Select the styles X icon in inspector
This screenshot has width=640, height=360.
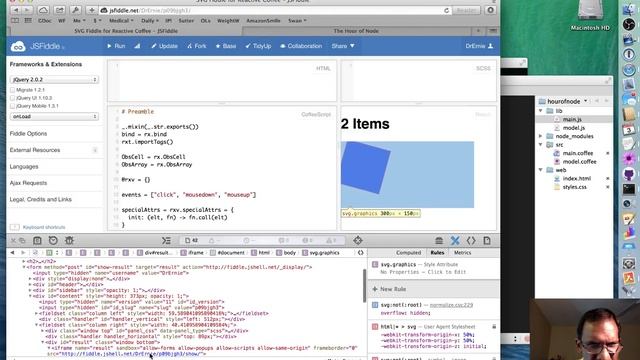coord(455,240)
